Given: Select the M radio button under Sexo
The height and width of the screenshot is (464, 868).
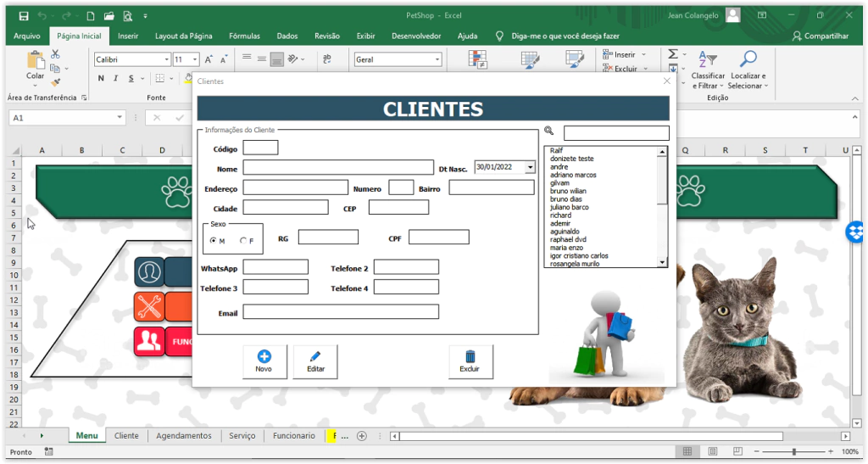Looking at the screenshot, I should (214, 241).
